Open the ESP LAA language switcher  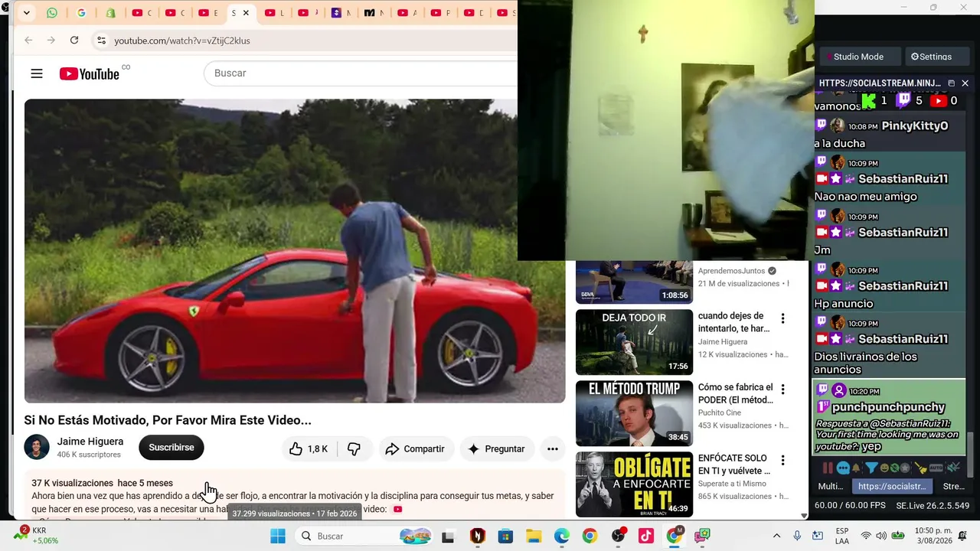point(842,536)
